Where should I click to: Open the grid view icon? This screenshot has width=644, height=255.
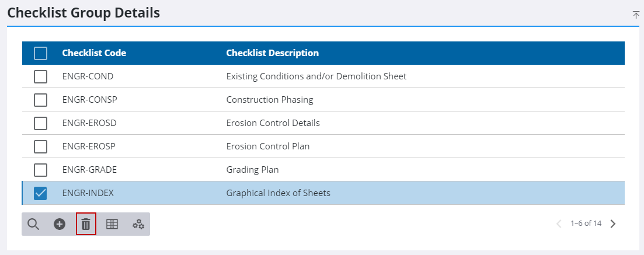click(112, 224)
